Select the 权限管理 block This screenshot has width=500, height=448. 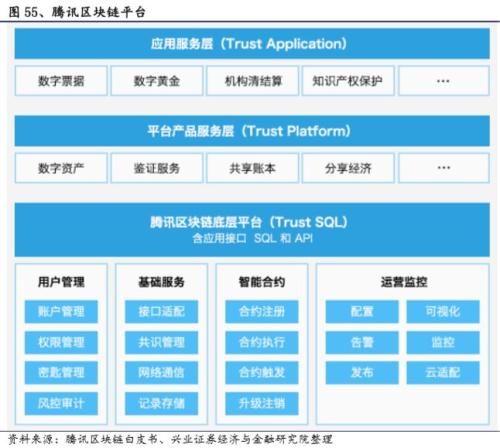61,342
